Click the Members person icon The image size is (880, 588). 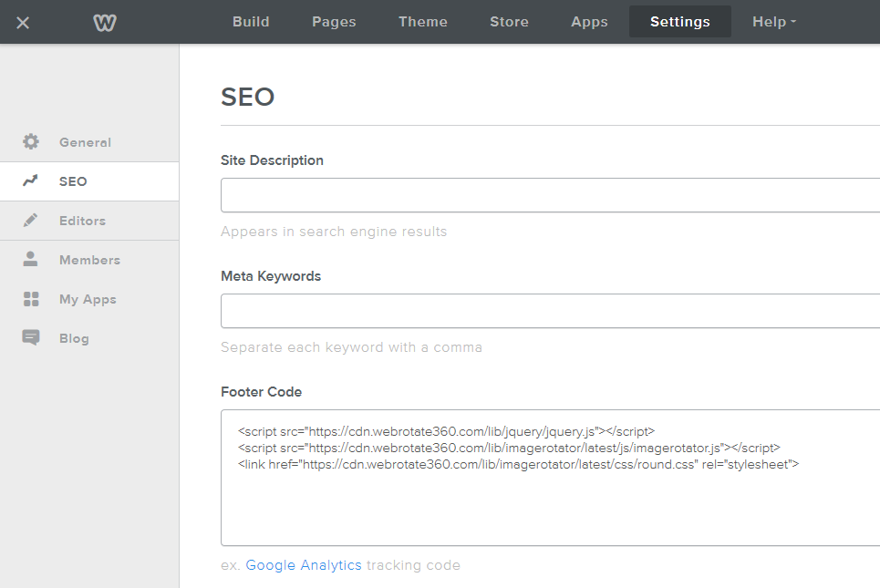(30, 259)
